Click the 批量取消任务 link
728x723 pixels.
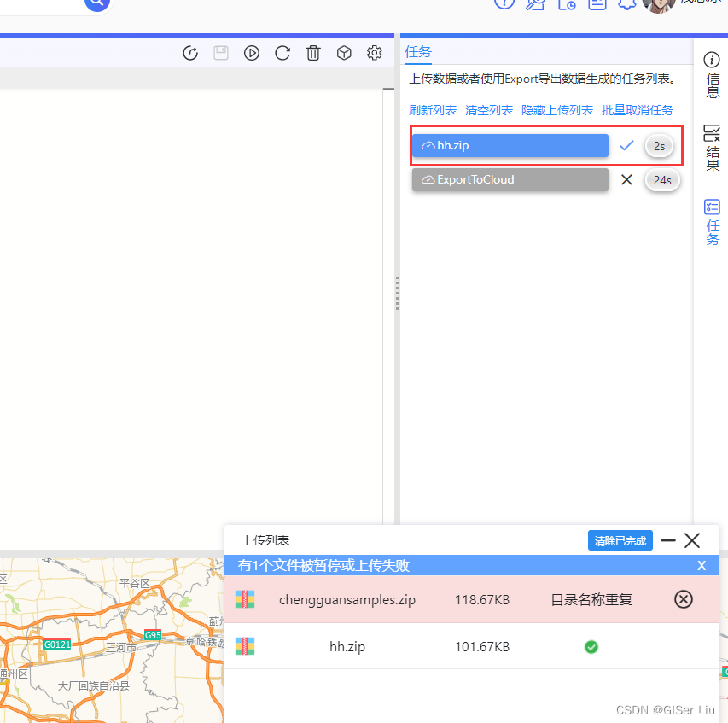(x=637, y=110)
